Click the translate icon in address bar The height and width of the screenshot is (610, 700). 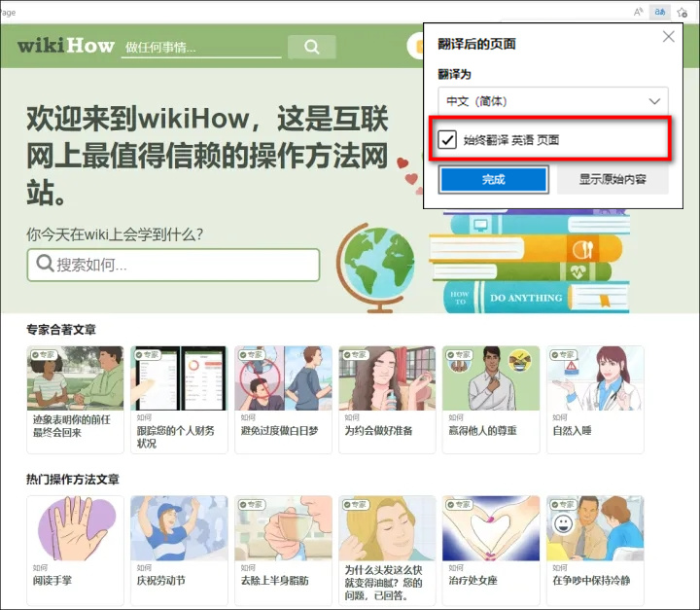coord(660,12)
